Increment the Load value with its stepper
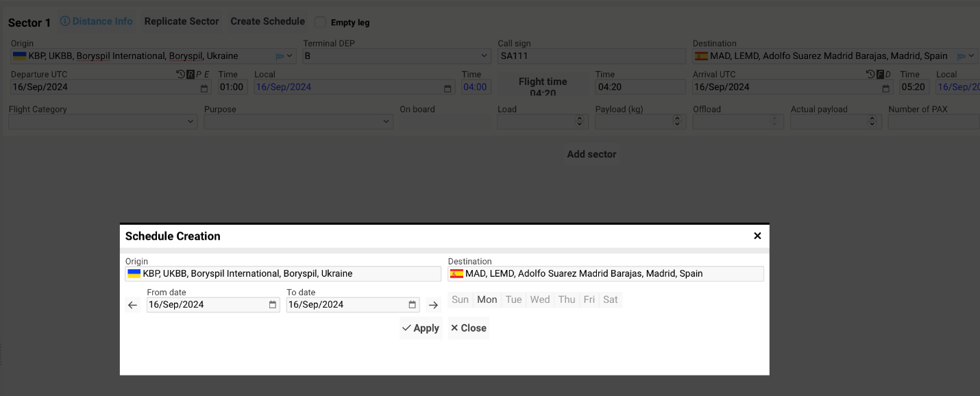The image size is (980, 396). tap(580, 118)
